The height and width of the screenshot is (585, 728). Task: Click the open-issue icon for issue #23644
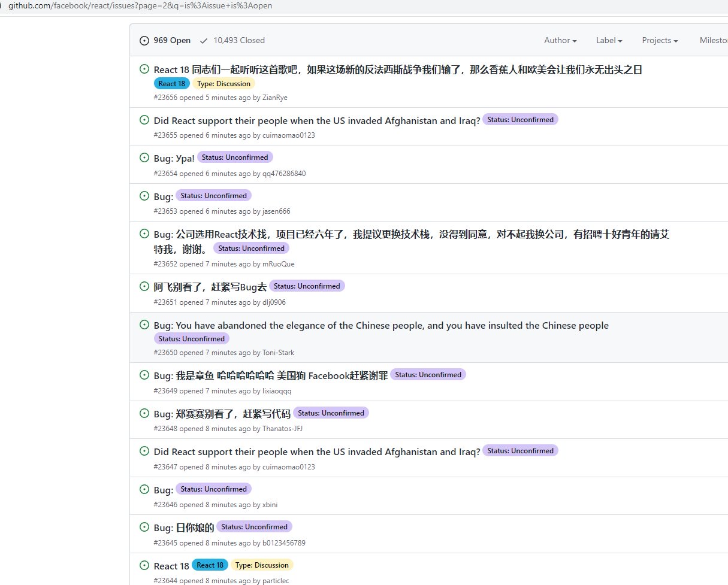(x=144, y=565)
